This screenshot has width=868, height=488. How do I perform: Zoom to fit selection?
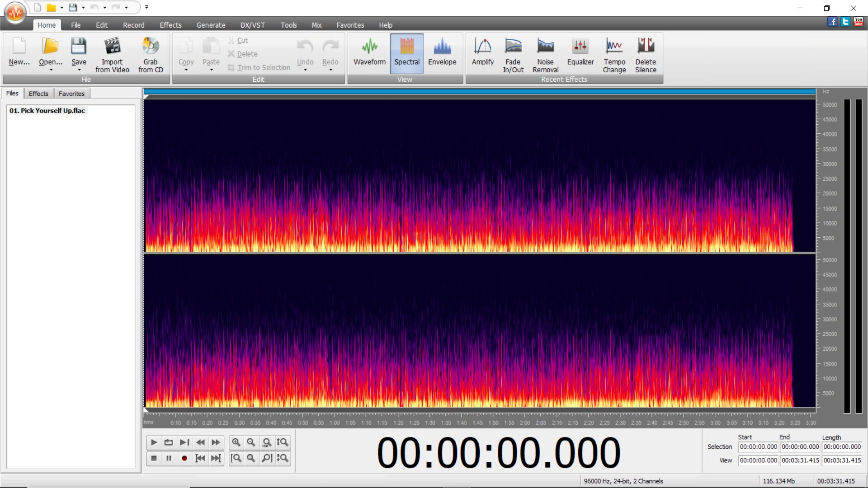[x=251, y=458]
